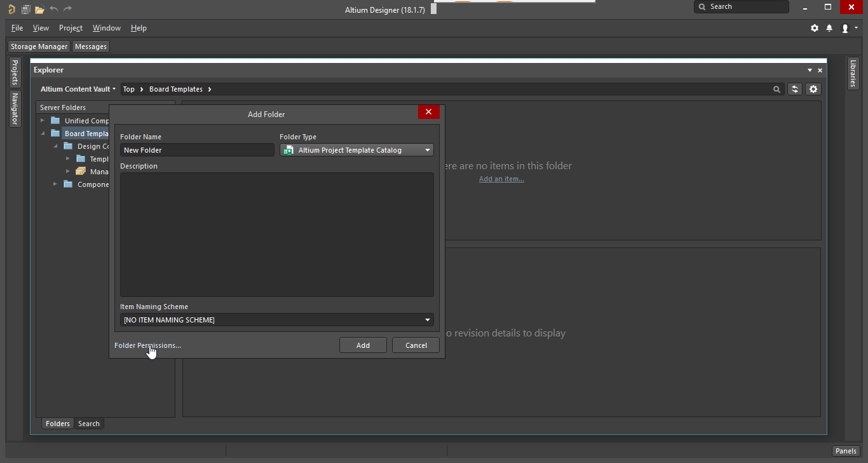Screen dimensions: 868x463
Task: Click the arrow after Top in breadcrumb
Action: 142,89
